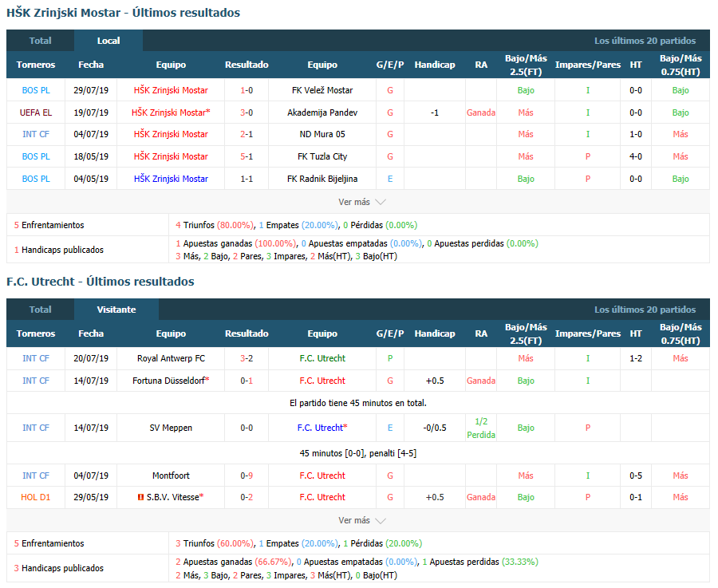This screenshot has width=718, height=588.
Task: Click Impares/Pares column header in Utrecht table
Action: 587,333
